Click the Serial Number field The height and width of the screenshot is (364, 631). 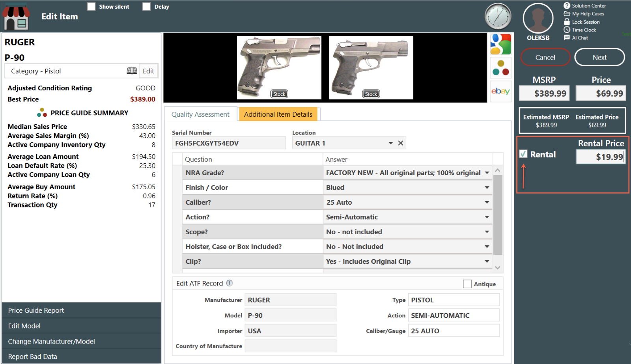click(229, 143)
